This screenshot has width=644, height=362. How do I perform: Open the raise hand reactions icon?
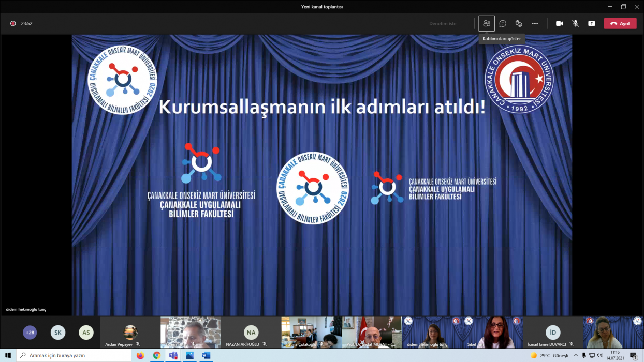click(519, 23)
